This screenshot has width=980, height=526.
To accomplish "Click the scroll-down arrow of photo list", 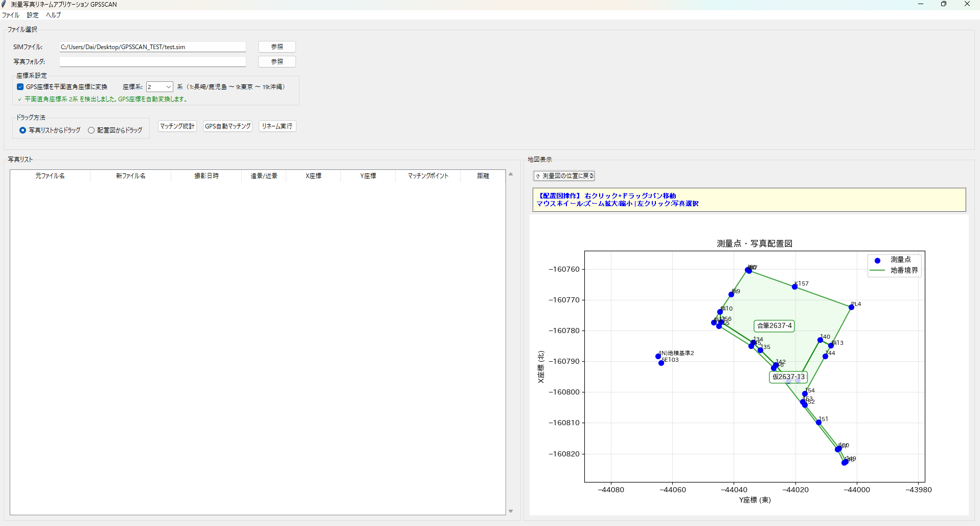I will click(510, 511).
